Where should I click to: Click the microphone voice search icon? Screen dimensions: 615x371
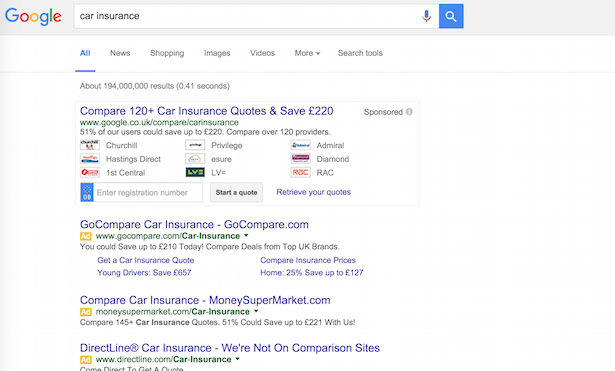(426, 16)
